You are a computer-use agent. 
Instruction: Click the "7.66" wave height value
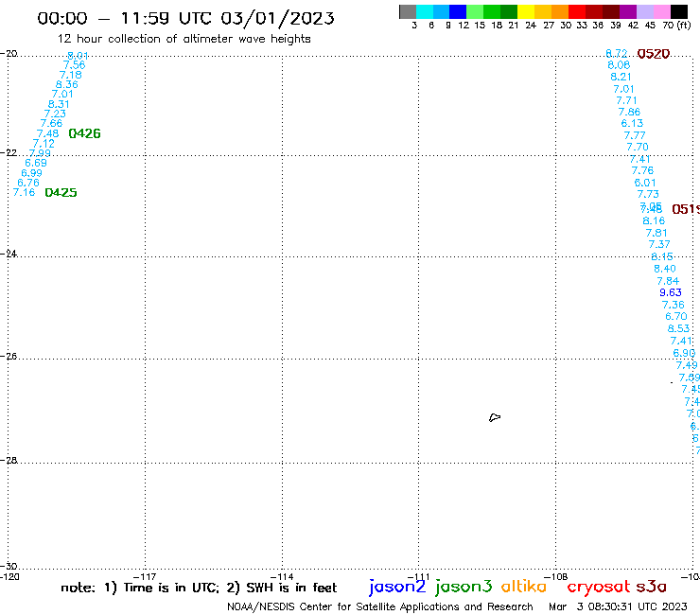pos(51,123)
